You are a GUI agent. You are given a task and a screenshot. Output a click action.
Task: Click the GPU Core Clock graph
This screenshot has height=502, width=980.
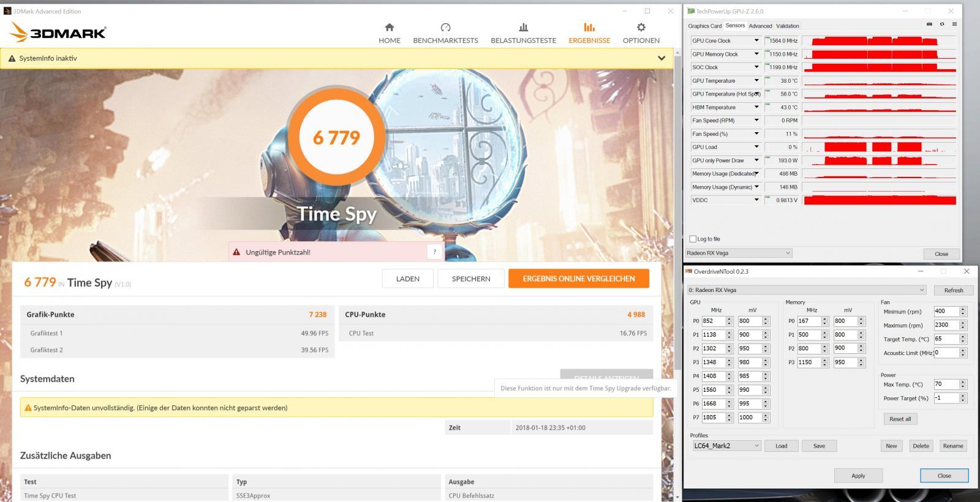pos(879,40)
